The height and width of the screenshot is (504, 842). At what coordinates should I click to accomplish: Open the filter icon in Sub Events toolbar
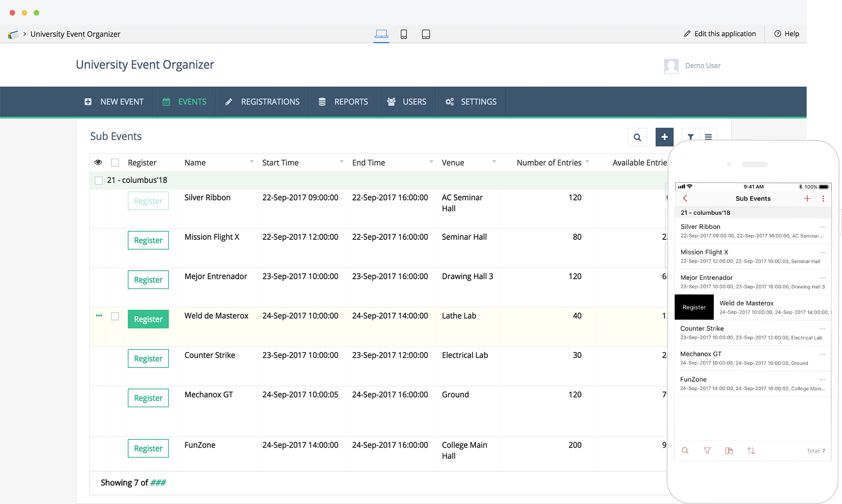pos(691,137)
